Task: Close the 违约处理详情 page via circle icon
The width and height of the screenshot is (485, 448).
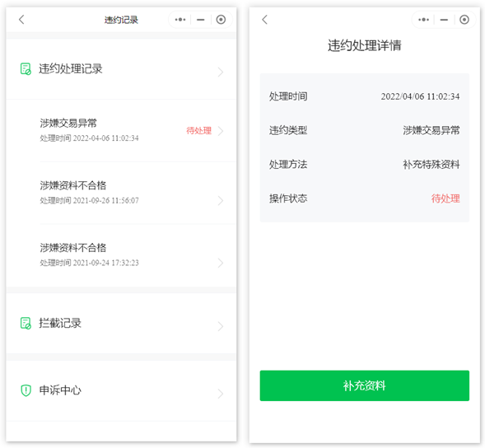Action: [464, 20]
